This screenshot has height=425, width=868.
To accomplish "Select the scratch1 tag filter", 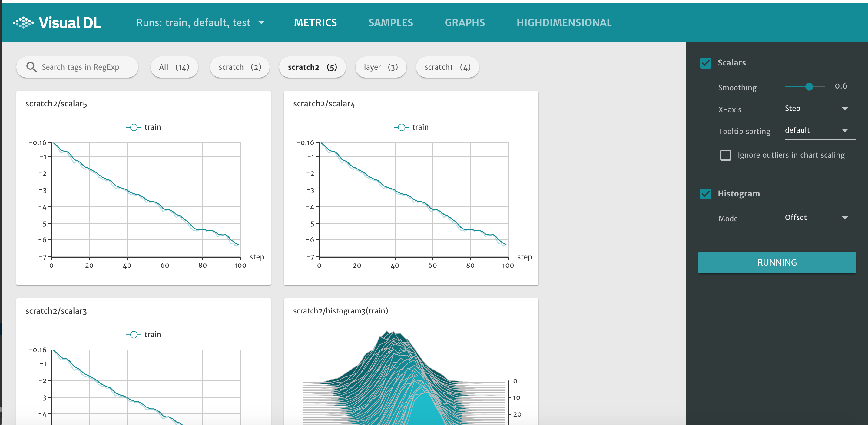I will (x=447, y=67).
